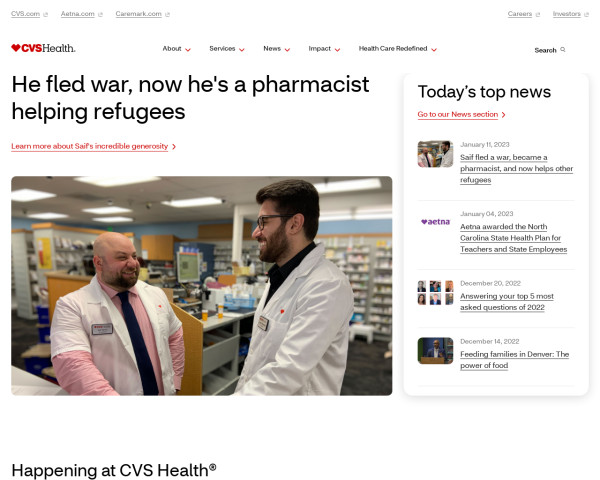This screenshot has height=480, width=600.
Task: Click the Saif pharmacist news thumbnail
Action: coord(435,154)
